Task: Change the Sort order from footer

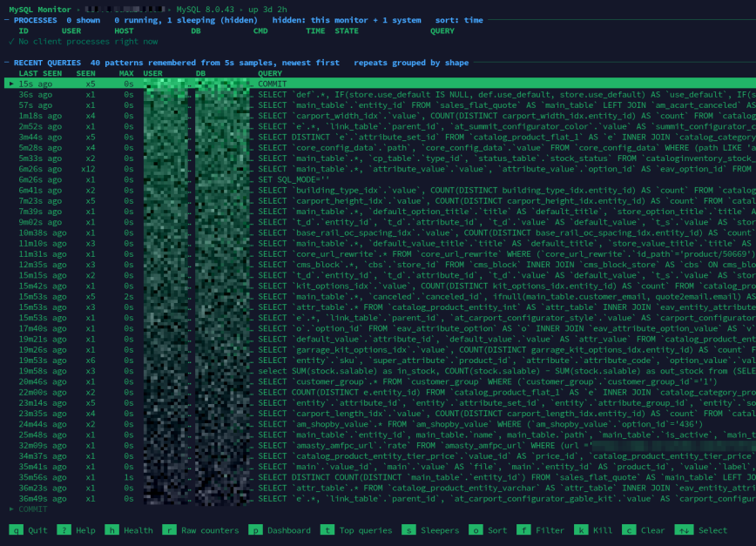Action: click(497, 530)
